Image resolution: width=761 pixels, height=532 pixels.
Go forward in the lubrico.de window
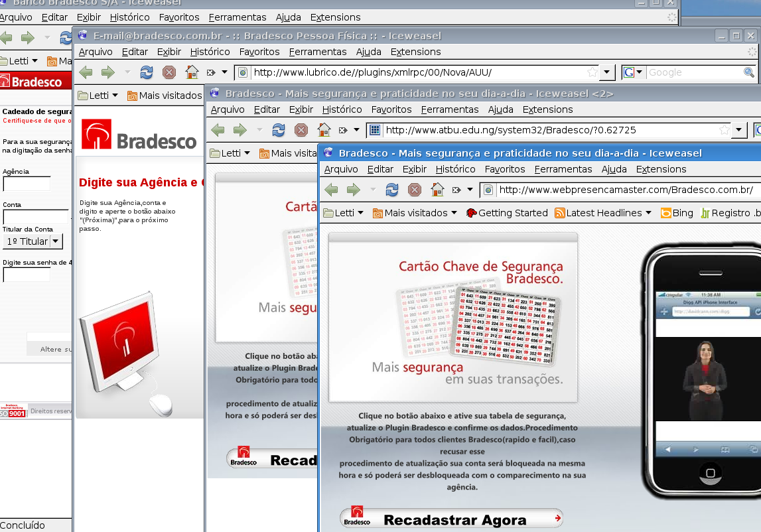coord(108,72)
